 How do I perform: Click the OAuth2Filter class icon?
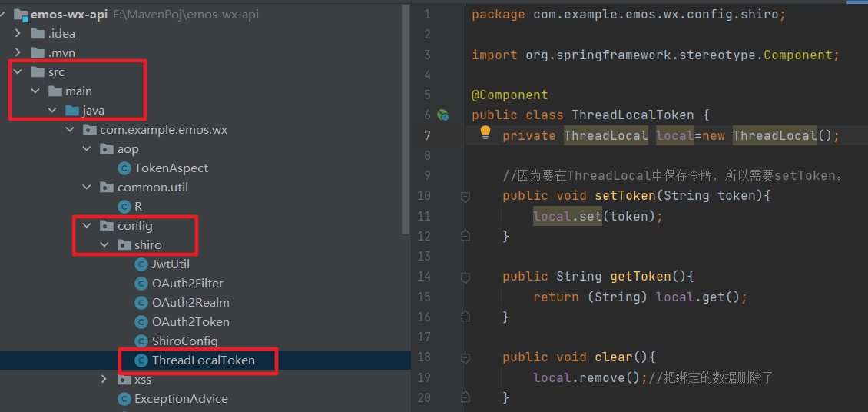click(x=141, y=284)
